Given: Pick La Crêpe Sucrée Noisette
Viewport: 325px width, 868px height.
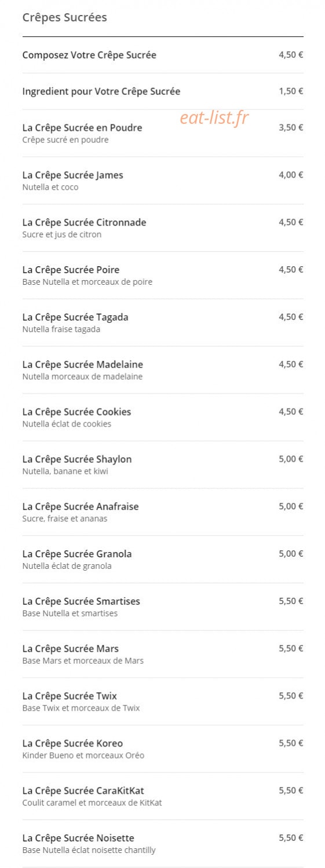Looking at the screenshot, I should point(163,844).
